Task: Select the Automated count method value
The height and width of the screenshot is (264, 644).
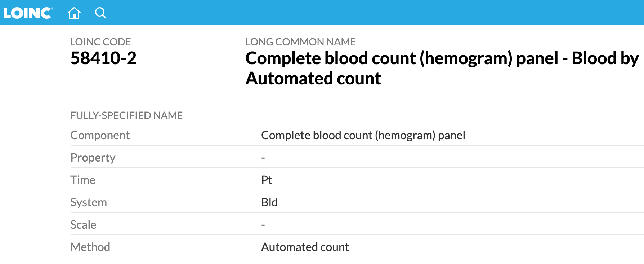Action: point(305,247)
